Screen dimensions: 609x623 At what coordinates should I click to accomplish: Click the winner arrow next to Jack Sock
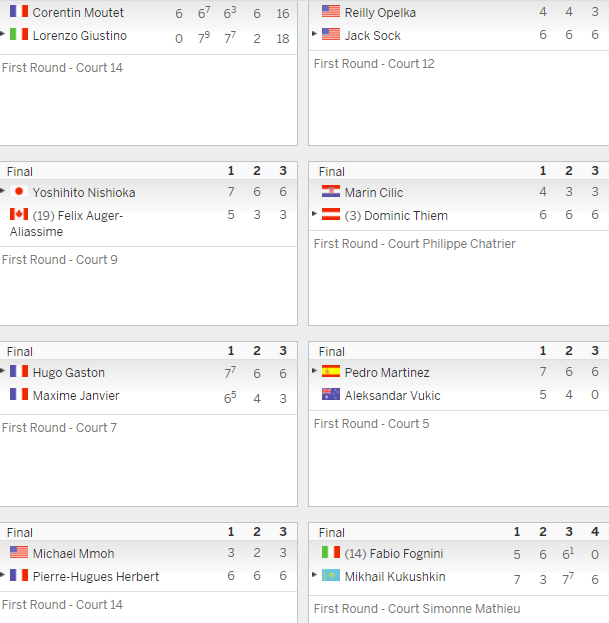tap(314, 34)
